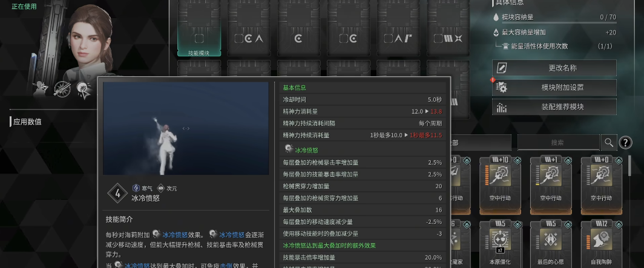644x268 pixels.
Task: Click the skill preview video in the tooltip
Action: pyautogui.click(x=186, y=128)
